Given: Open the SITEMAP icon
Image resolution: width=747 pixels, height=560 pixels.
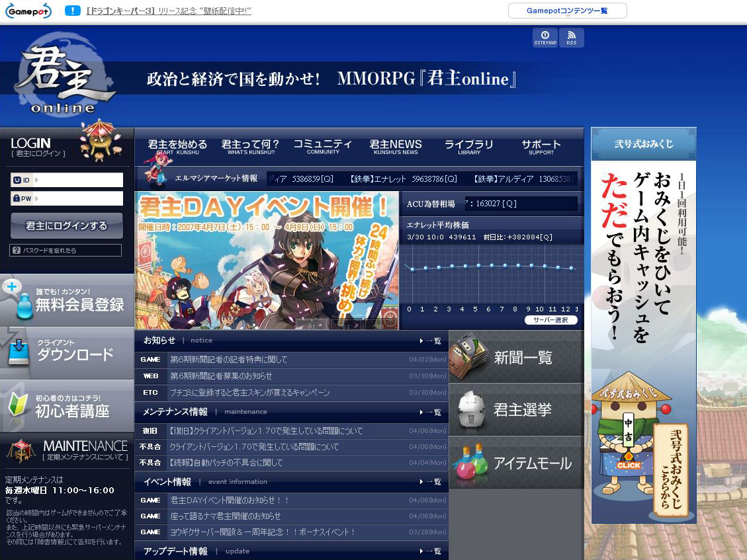Looking at the screenshot, I should click(545, 38).
